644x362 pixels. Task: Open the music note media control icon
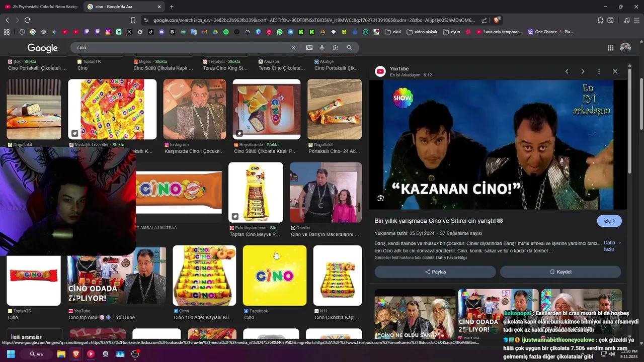pyautogui.click(x=626, y=20)
